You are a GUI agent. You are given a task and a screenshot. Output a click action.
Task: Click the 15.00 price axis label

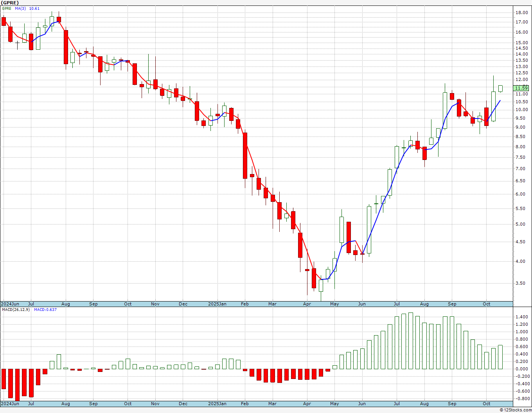tap(522, 43)
